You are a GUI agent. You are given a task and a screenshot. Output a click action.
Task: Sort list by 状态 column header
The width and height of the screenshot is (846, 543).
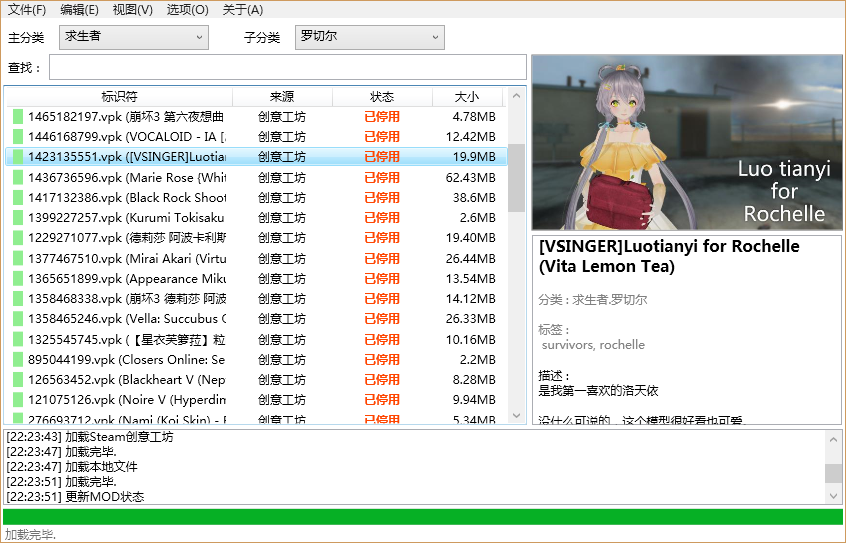(x=382, y=97)
